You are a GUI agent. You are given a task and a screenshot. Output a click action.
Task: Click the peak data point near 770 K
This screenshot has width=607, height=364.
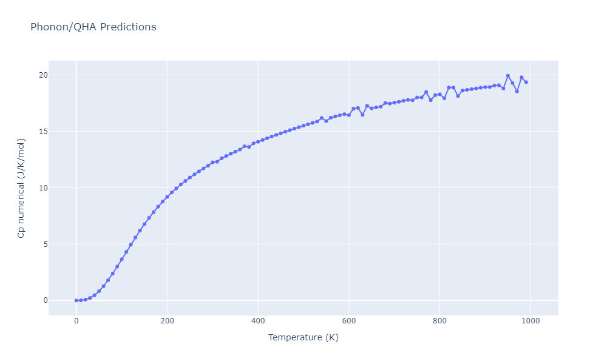(x=426, y=92)
